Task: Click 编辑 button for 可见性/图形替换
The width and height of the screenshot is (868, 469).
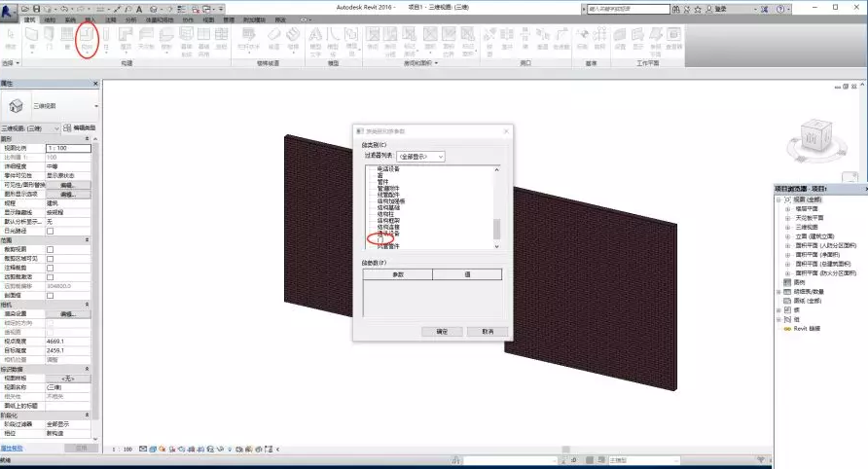Action: (x=68, y=185)
